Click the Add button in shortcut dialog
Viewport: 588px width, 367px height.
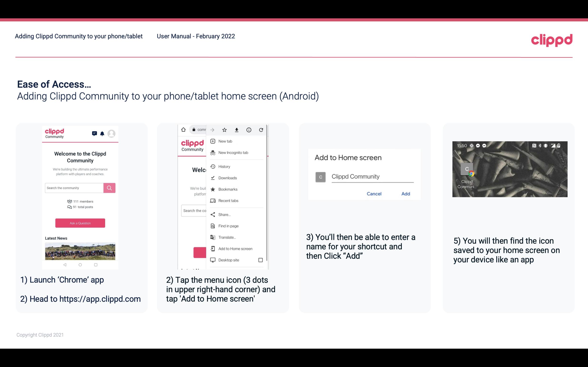[405, 194]
